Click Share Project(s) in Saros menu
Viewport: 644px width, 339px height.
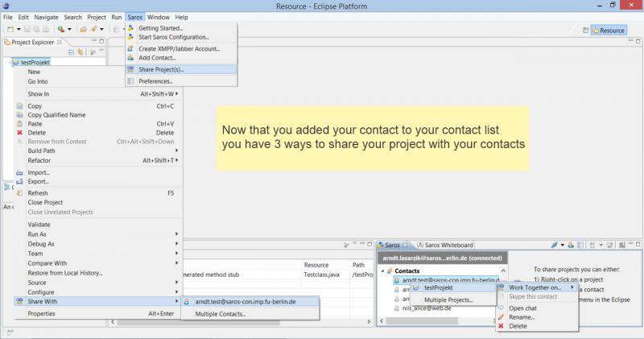pyautogui.click(x=181, y=69)
